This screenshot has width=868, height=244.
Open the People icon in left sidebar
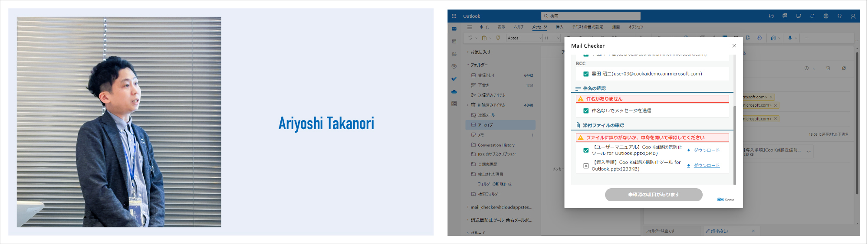click(x=454, y=54)
